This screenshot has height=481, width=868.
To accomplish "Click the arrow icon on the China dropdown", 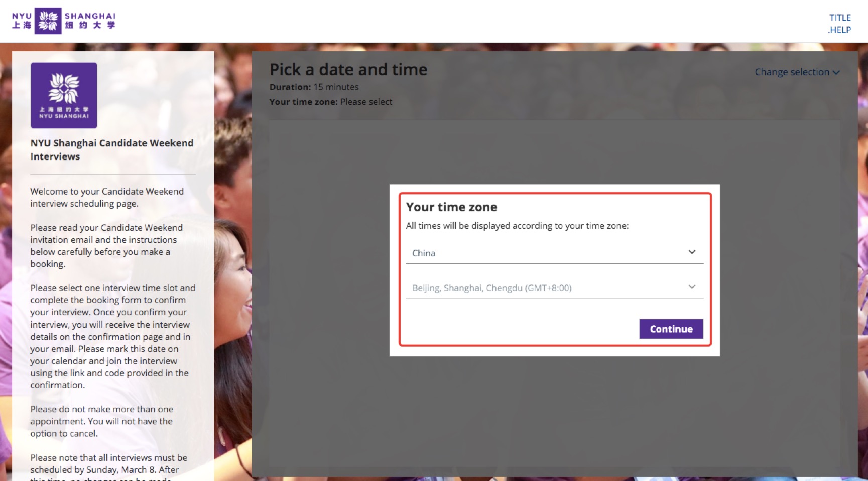I will click(x=691, y=252).
